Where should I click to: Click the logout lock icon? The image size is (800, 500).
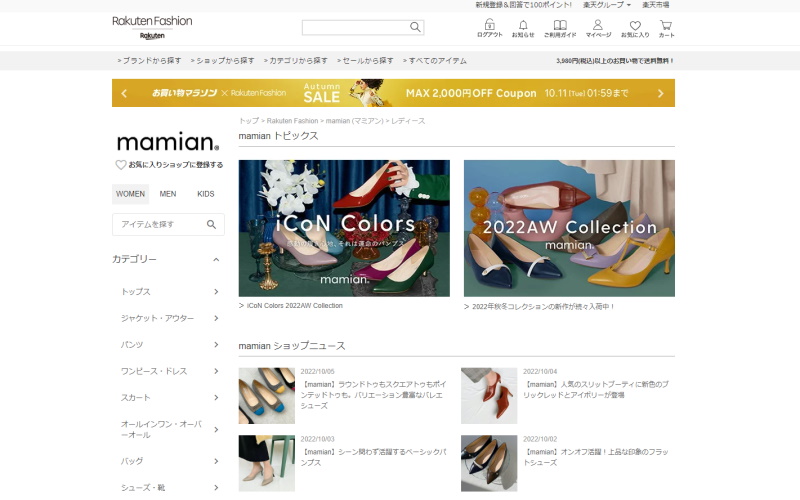click(490, 26)
